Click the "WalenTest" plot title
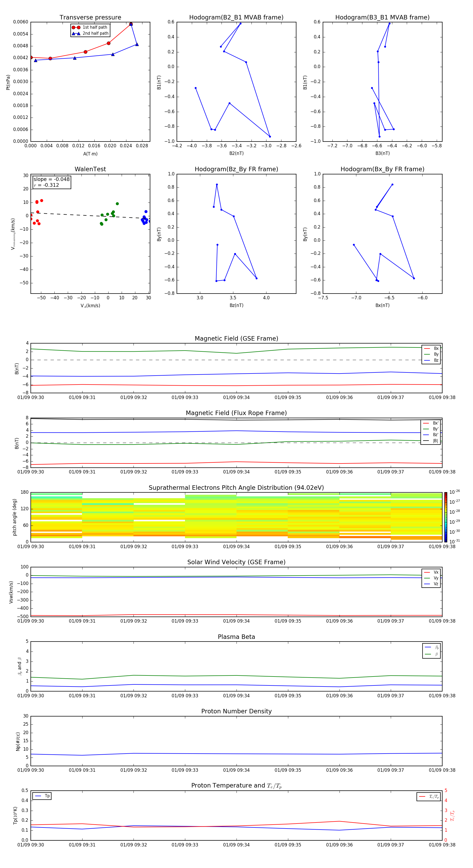This screenshot has width=473, height=868. coord(90,169)
